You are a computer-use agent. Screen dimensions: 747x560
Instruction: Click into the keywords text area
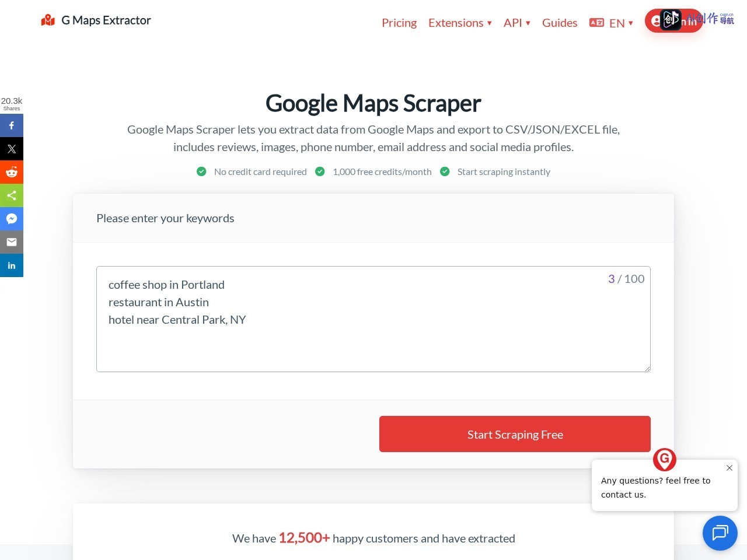pyautogui.click(x=373, y=319)
